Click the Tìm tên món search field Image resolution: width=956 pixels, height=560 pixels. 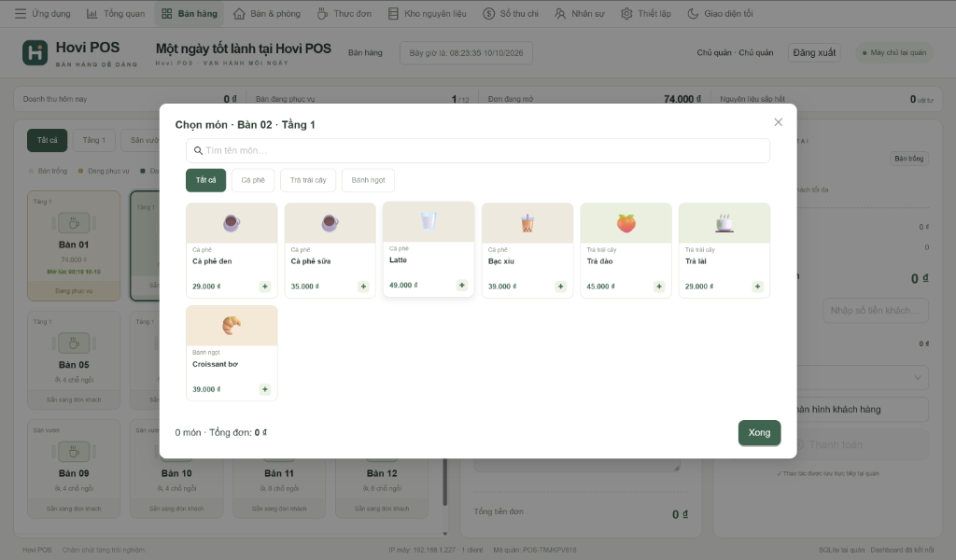(478, 150)
